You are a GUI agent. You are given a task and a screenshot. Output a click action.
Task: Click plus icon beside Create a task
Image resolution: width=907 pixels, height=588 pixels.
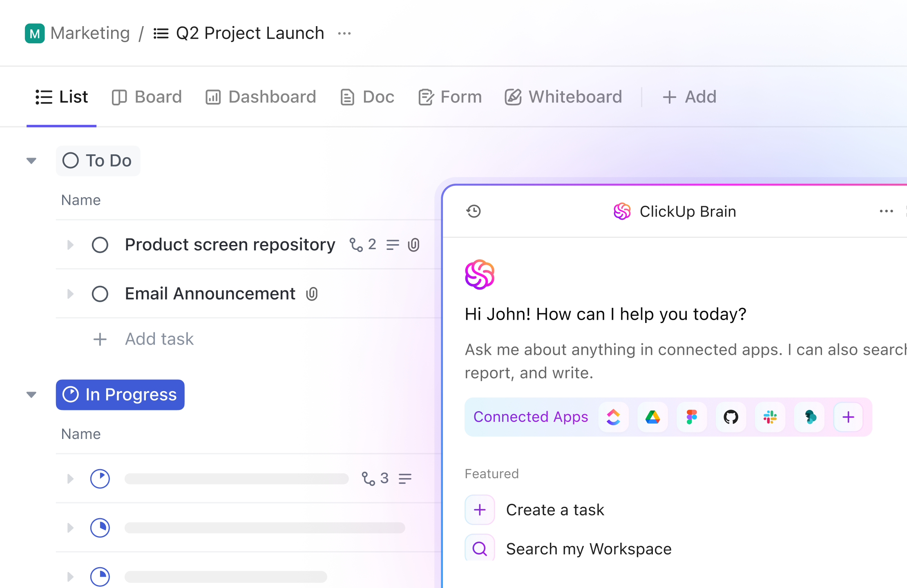[480, 510]
